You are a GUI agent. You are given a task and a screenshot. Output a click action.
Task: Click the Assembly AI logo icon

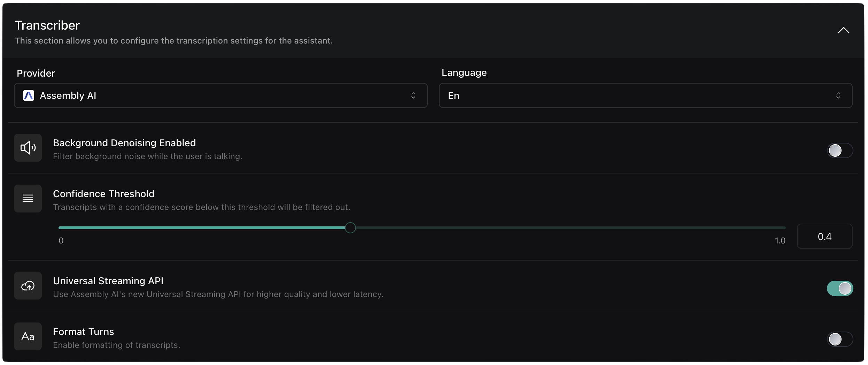29,95
